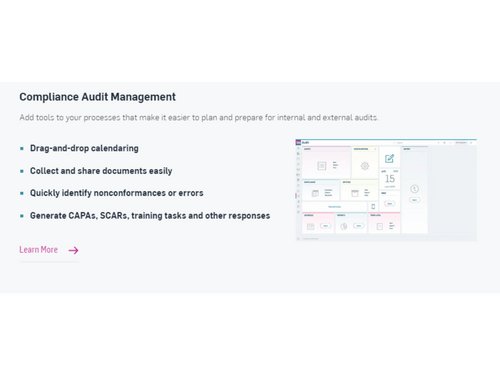Click the pink arrow beside Learn More
Image resolution: width=500 pixels, height=375 pixels.
coord(73,250)
